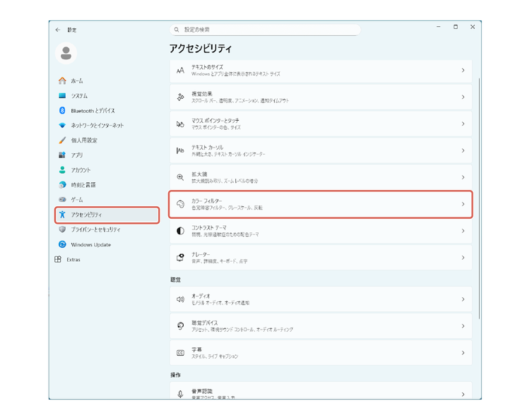Click the システム monitor icon
Viewport: 530px width, 420px height.
62,95
